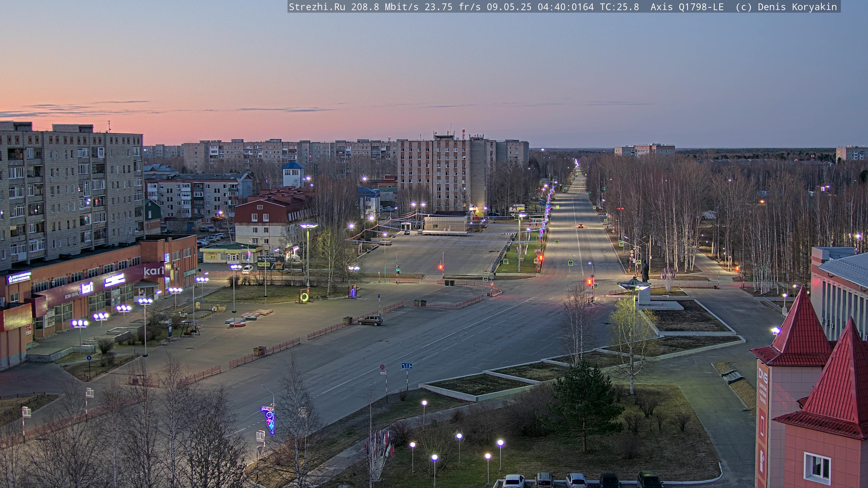
Task: Click the "Strezhi.Ru" overlay text
Action: (x=317, y=7)
